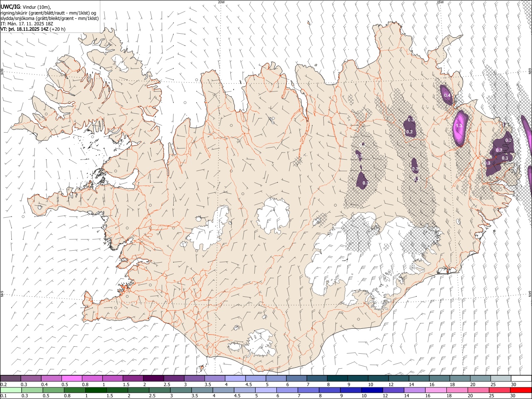Click the 'IT: Mán. 17. 11. 2025 18Z' line
The image size is (532, 399).
click(x=27, y=24)
